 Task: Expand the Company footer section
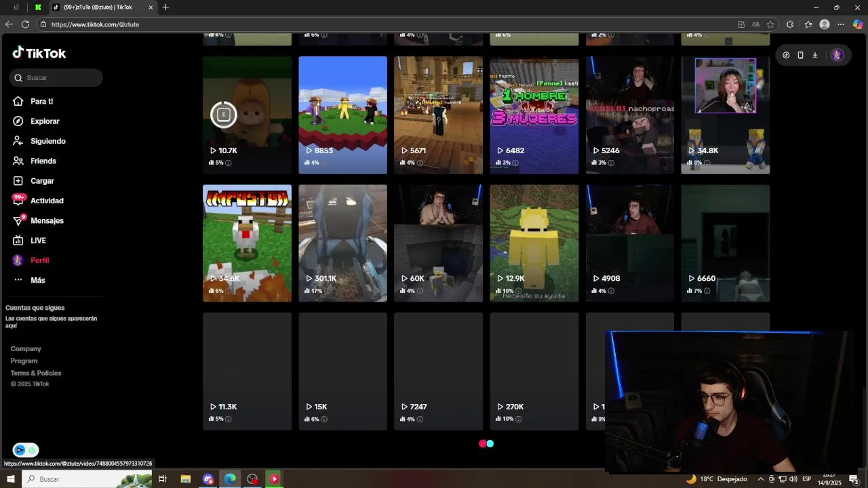26,348
